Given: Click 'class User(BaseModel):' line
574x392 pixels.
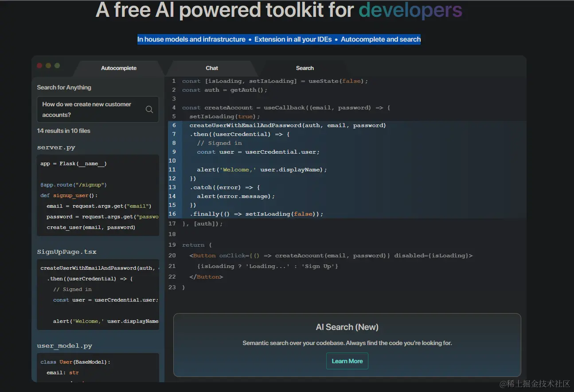Looking at the screenshot, I should click(x=75, y=362).
